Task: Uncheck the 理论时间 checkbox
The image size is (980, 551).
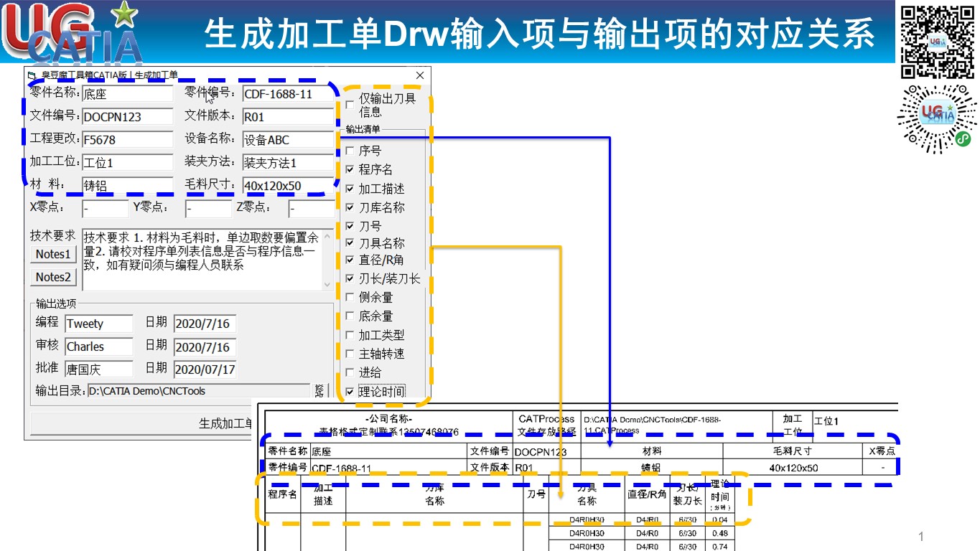Action: [350, 392]
